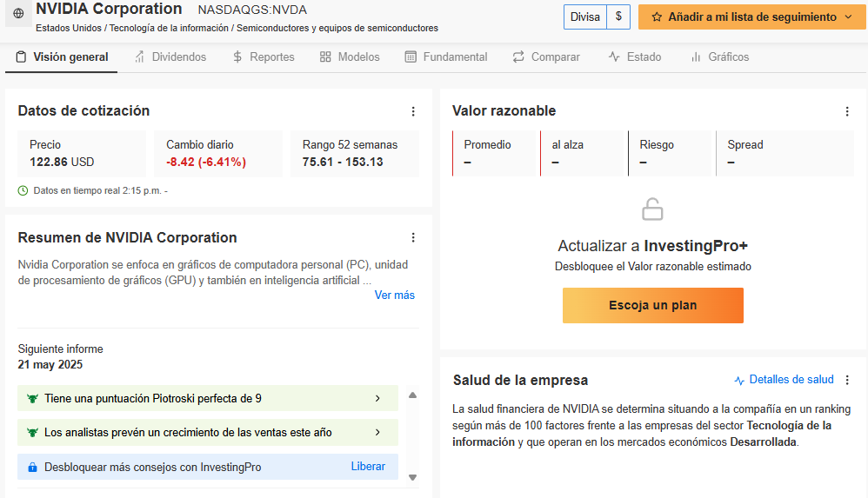Open Resumen de NVIDIA three-dot menu
Image resolution: width=868 pixels, height=498 pixels.
(x=413, y=237)
